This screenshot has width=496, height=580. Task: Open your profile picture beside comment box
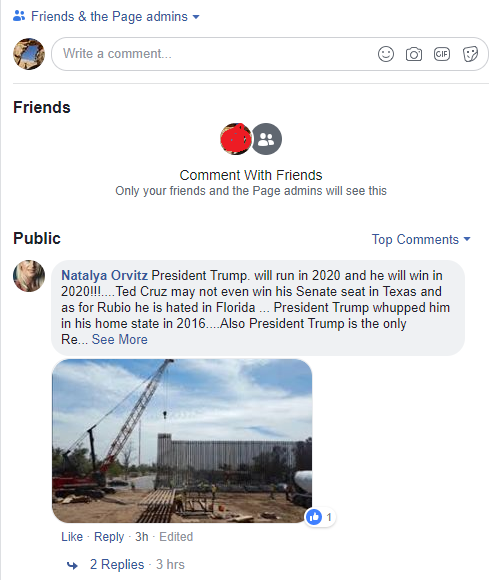tap(29, 54)
